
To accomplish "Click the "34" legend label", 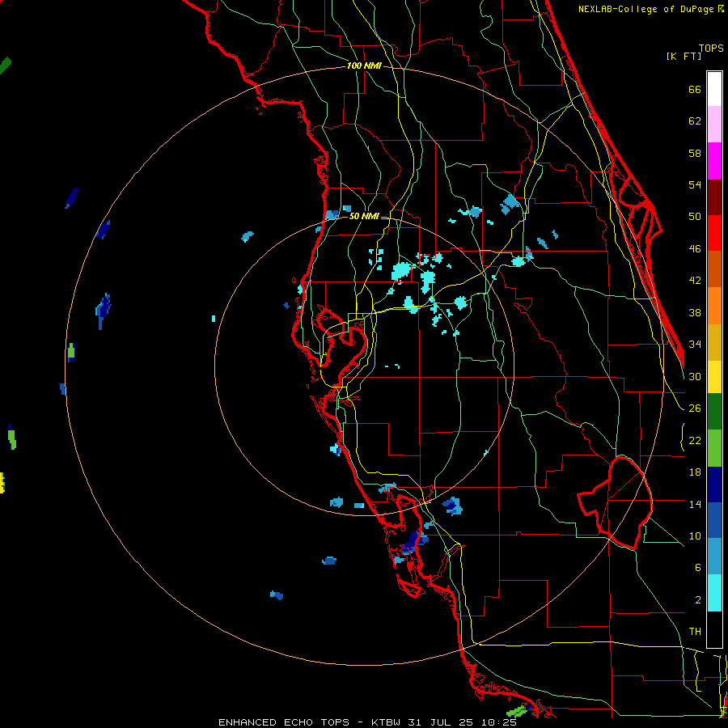I will [x=695, y=345].
